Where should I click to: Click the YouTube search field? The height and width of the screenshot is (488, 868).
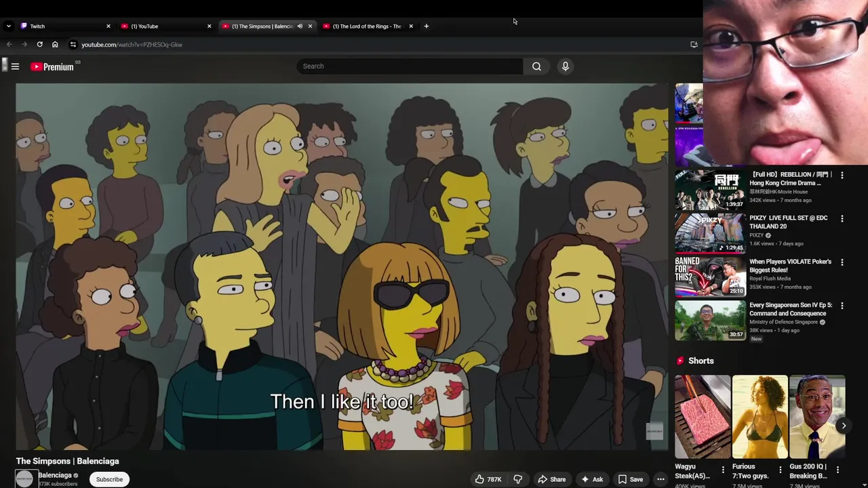pyautogui.click(x=410, y=66)
